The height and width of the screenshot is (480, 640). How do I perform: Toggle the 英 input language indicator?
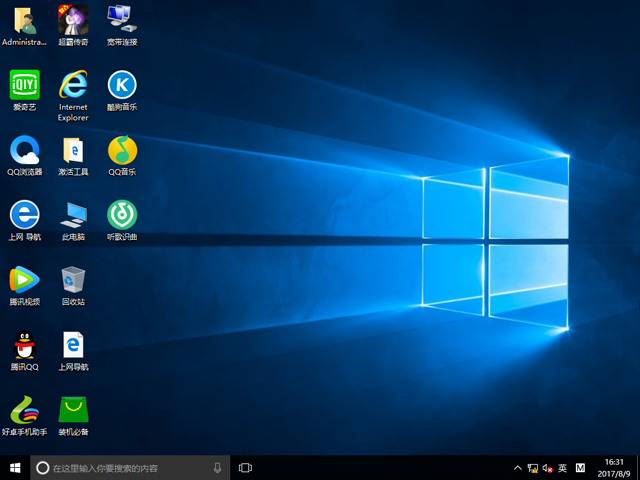tap(562, 467)
